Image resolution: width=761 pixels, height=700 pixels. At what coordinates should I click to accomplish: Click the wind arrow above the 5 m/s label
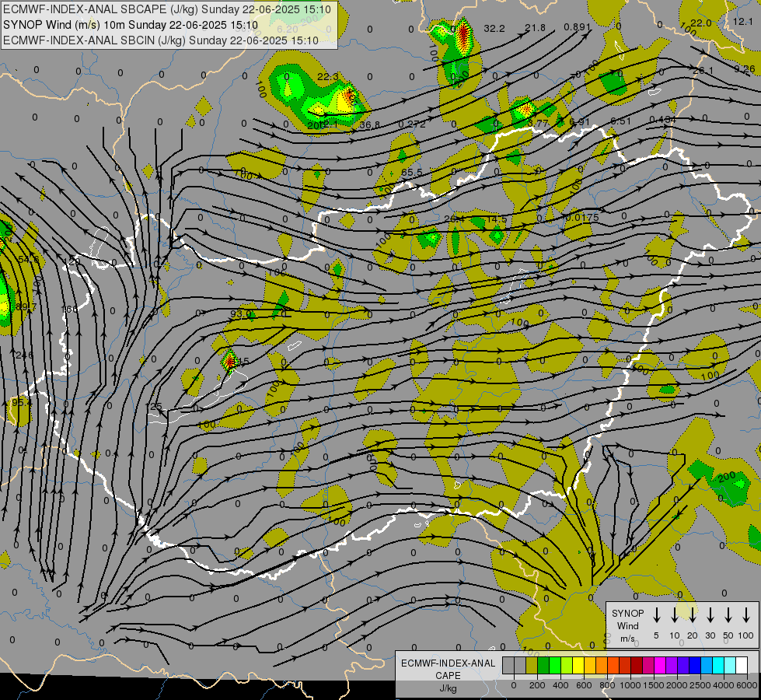pyautogui.click(x=657, y=614)
